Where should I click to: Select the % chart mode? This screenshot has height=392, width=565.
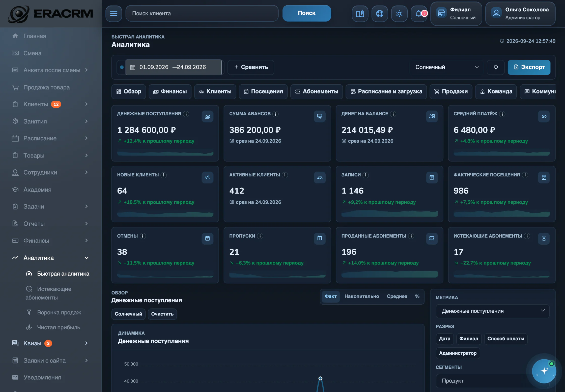417,297
